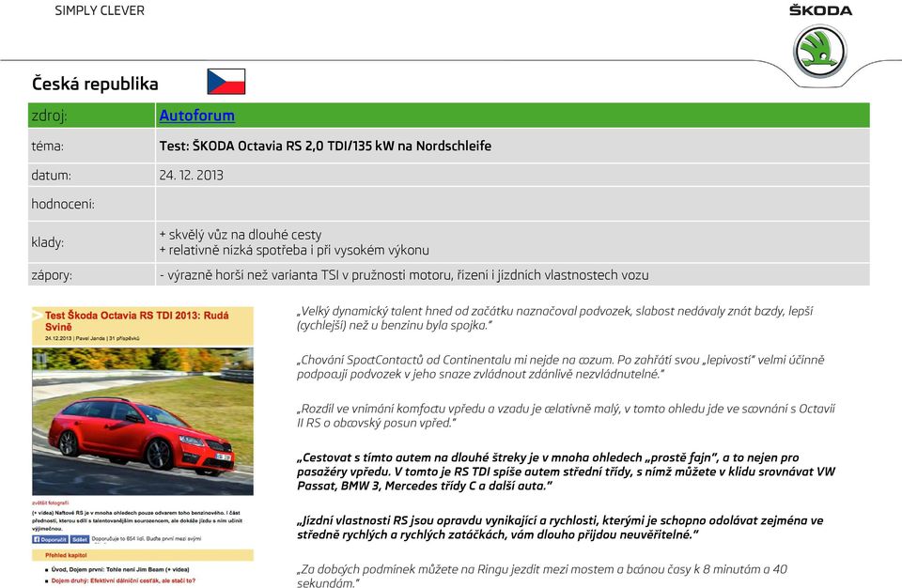Click the quote beginning 'Za dobrých podmínek'
The width and height of the screenshot is (902, 588).
(542, 576)
